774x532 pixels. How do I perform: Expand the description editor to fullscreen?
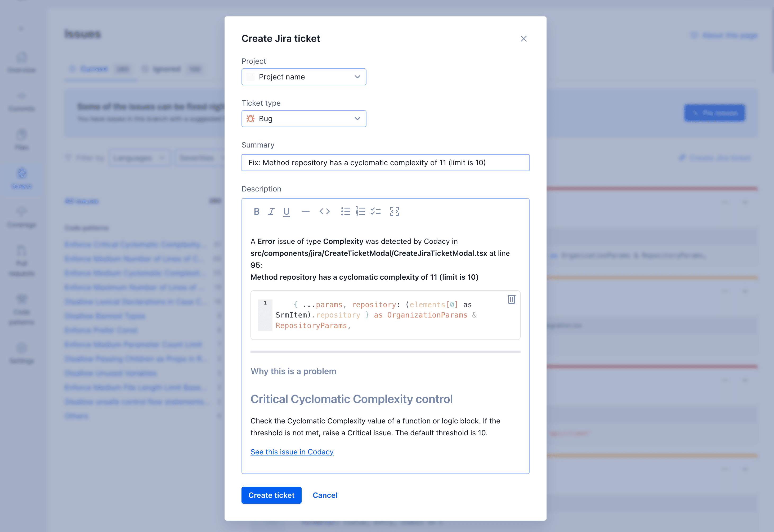[395, 211]
